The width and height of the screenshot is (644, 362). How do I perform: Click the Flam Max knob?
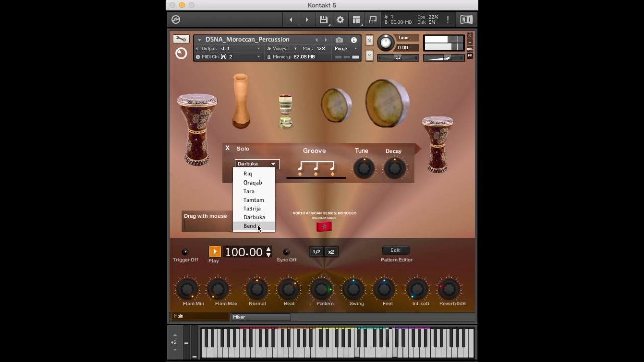[x=218, y=289]
